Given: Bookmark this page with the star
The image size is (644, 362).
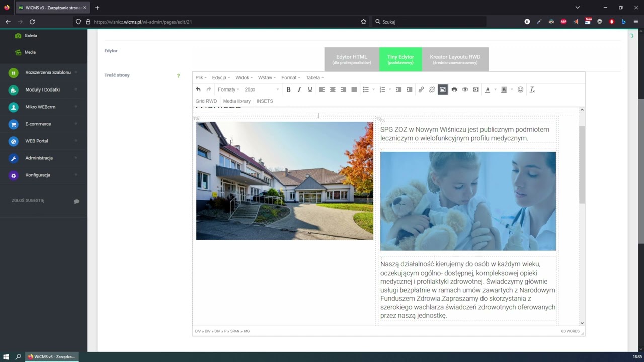Looking at the screenshot, I should click(363, 22).
